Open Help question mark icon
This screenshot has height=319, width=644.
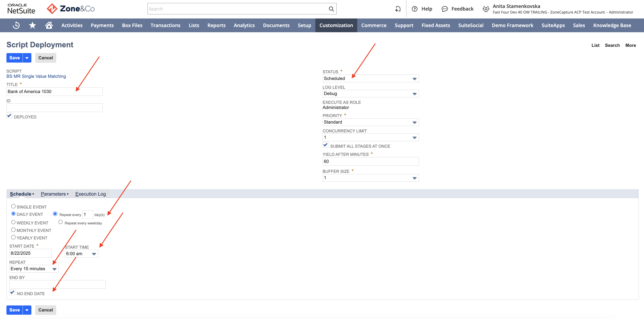414,9
